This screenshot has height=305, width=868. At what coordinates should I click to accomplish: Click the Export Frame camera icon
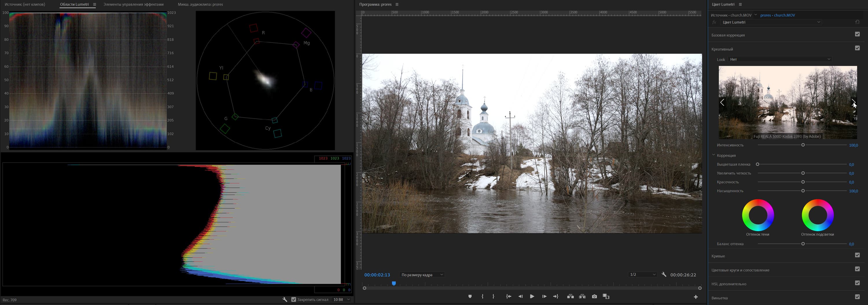click(594, 296)
